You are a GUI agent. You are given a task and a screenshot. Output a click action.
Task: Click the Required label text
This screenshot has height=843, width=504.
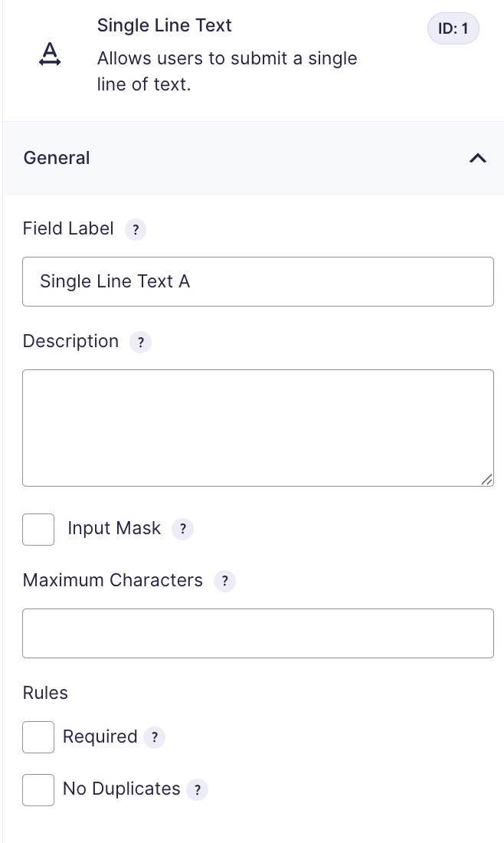point(100,736)
